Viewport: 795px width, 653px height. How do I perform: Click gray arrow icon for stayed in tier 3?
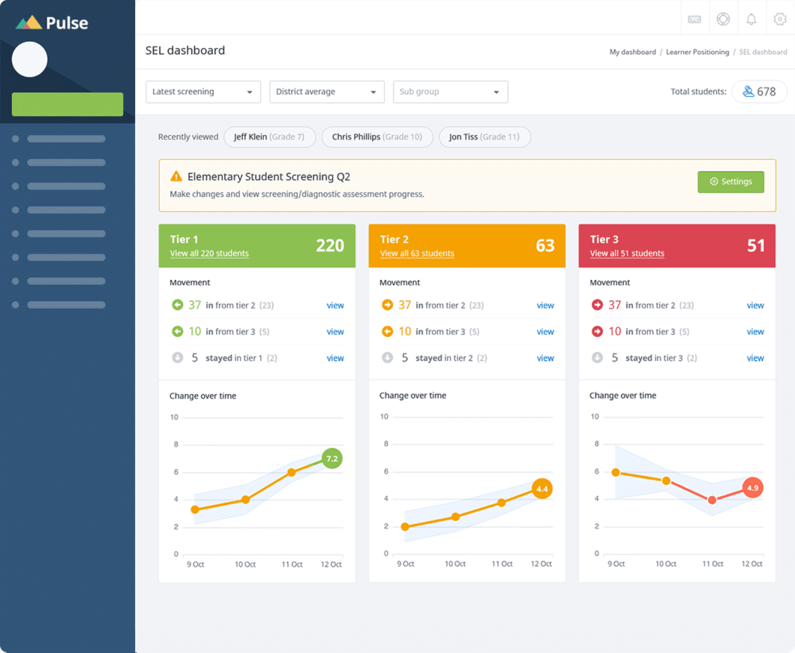click(597, 357)
